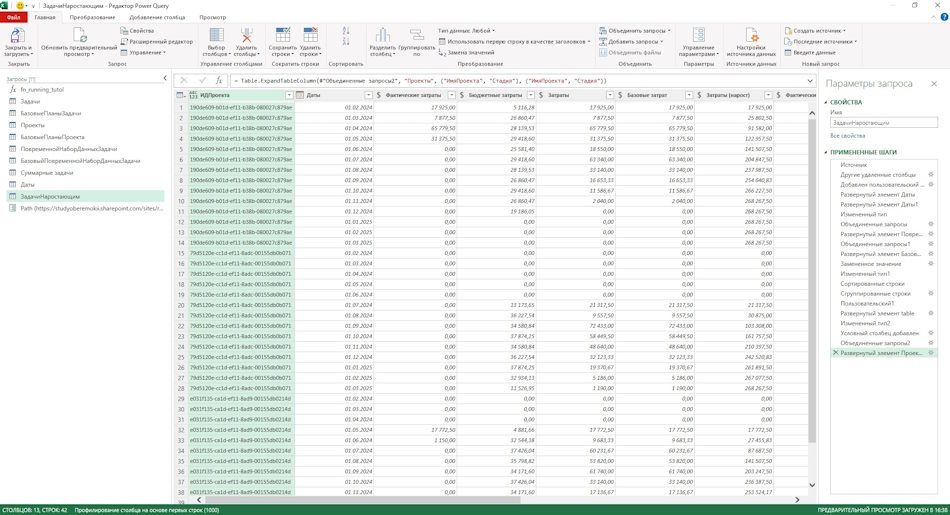
Task: Click the Выбор столбцов icon
Action: tap(216, 35)
